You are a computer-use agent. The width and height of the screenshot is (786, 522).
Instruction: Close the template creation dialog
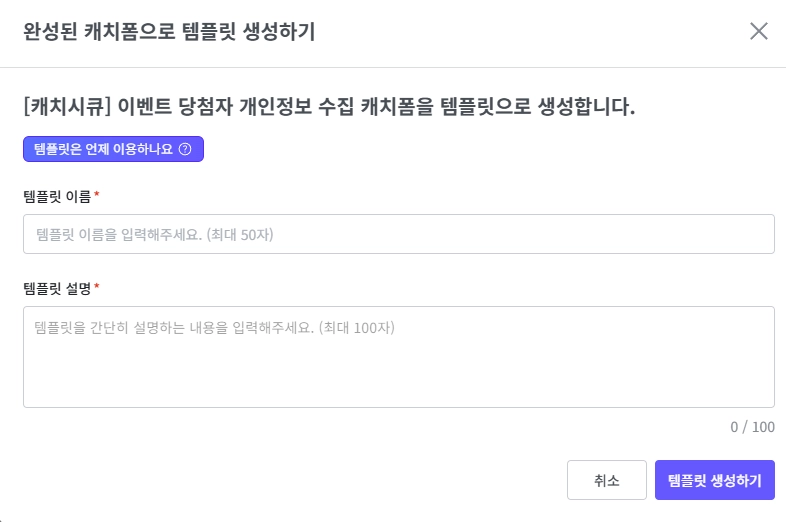pos(759,31)
